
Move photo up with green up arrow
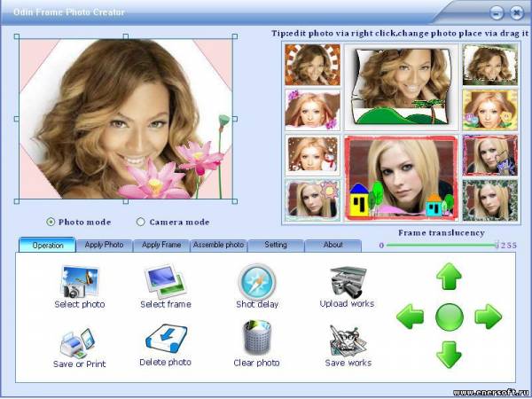449,276
